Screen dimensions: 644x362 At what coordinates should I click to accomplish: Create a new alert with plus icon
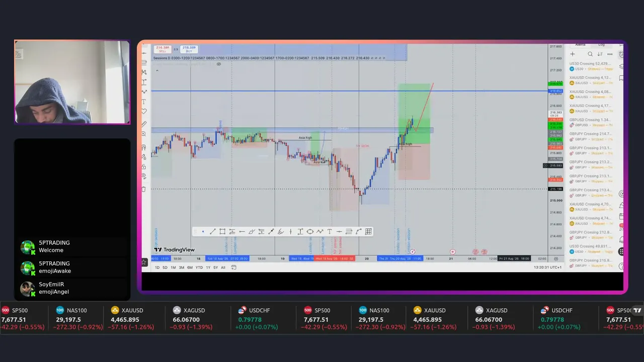(573, 54)
